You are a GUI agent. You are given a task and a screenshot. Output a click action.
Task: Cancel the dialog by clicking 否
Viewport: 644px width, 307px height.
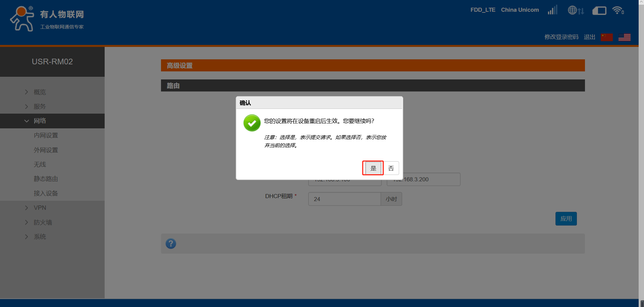pyautogui.click(x=391, y=168)
